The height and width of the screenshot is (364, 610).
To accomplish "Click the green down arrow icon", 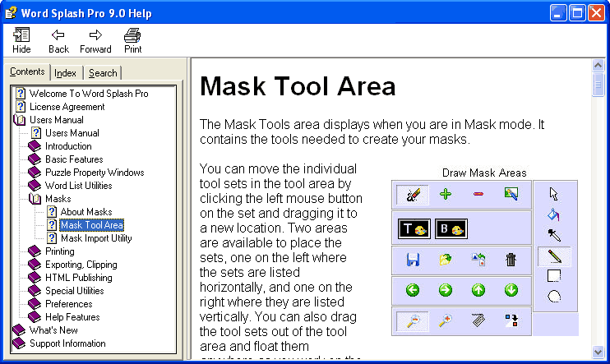I will pos(511,290).
